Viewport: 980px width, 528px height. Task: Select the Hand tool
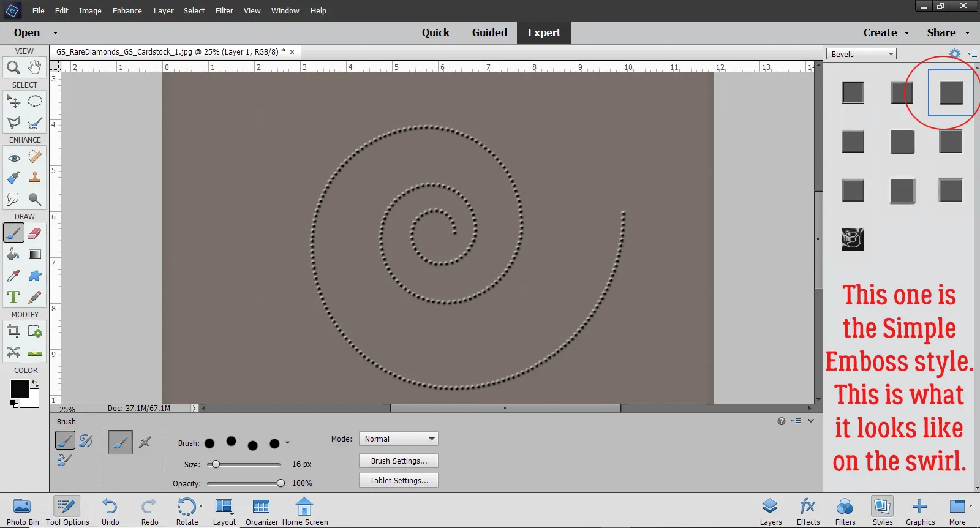pos(35,67)
